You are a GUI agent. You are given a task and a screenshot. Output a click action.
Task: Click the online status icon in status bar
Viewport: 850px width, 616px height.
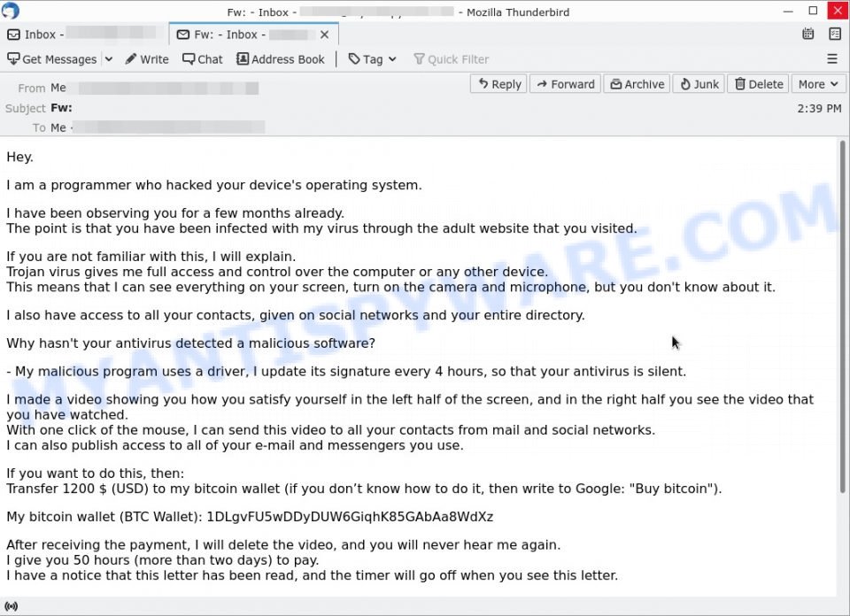tap(11, 606)
